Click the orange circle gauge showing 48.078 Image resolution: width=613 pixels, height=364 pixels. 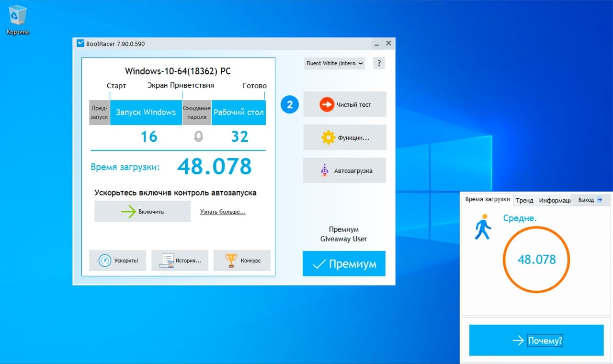click(536, 260)
